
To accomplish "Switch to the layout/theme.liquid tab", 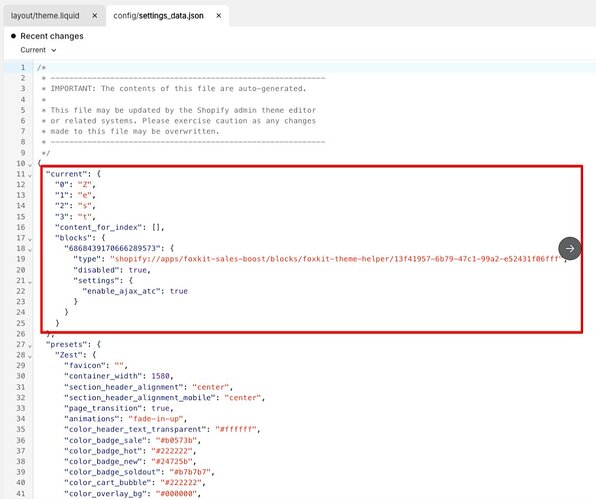I will (45, 16).
